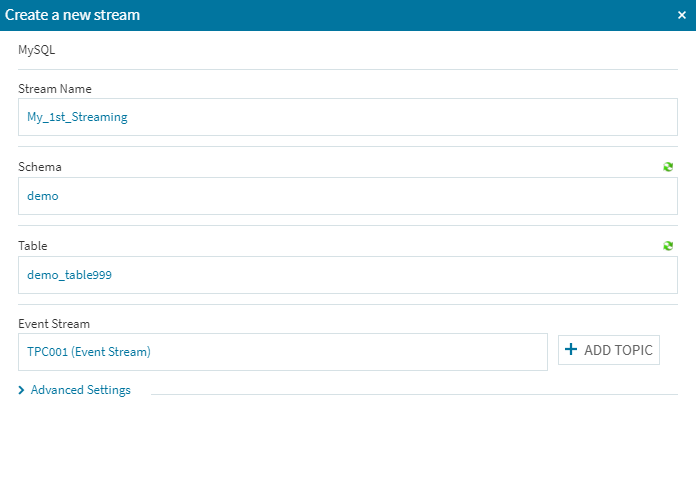The height and width of the screenshot is (496, 696).
Task: Click the MySQL source label
Action: [37, 50]
